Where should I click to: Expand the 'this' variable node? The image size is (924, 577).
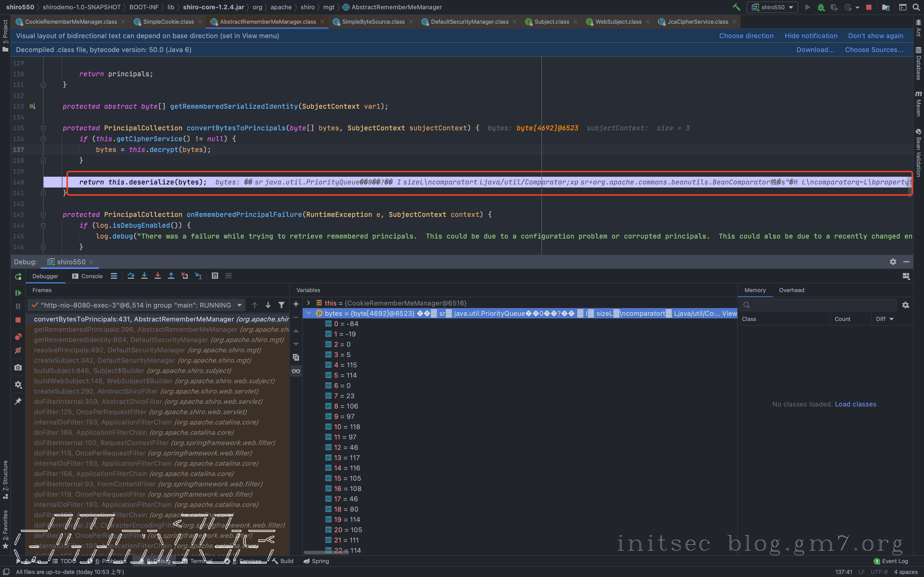[x=309, y=303]
